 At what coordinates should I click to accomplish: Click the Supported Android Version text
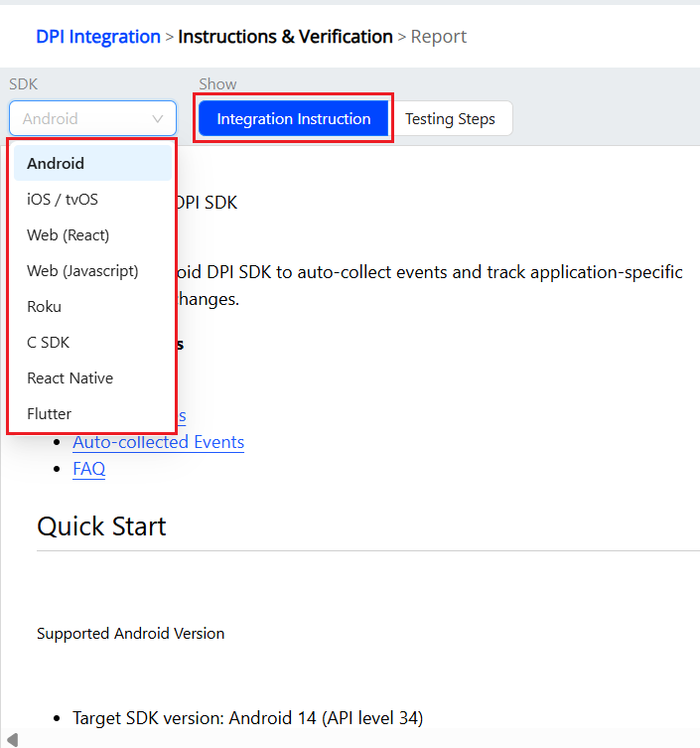tap(130, 634)
